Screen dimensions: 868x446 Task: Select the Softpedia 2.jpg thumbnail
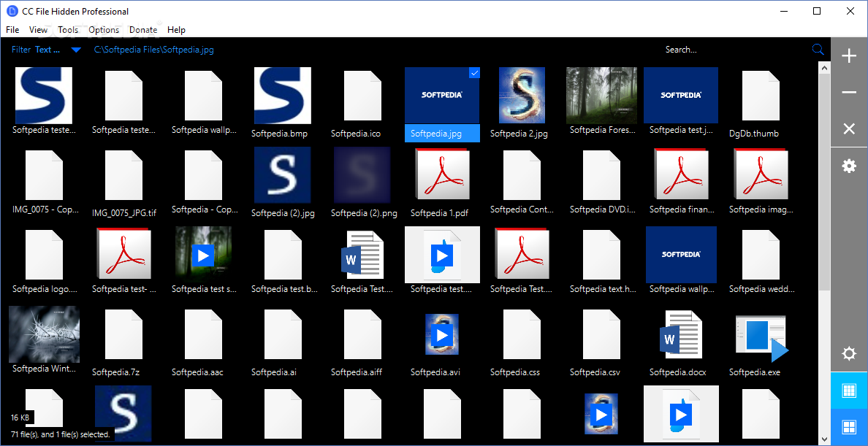click(522, 95)
